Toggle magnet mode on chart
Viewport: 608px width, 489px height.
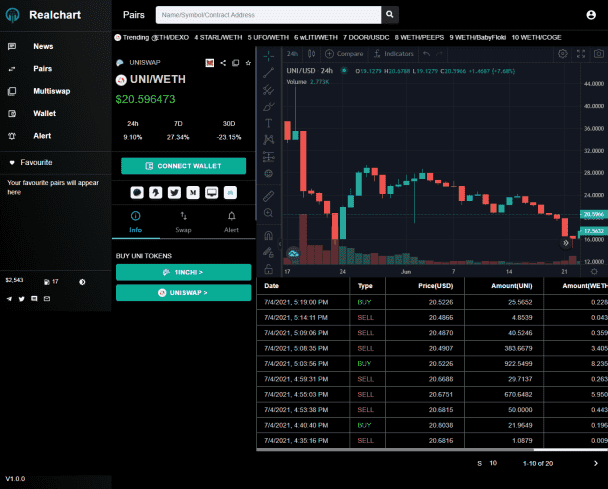tap(268, 235)
